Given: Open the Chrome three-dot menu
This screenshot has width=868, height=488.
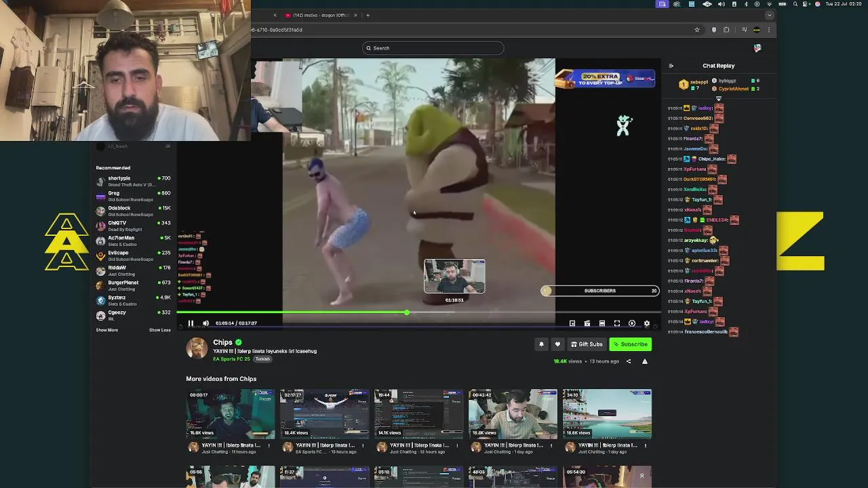Looking at the screenshot, I should 768,30.
